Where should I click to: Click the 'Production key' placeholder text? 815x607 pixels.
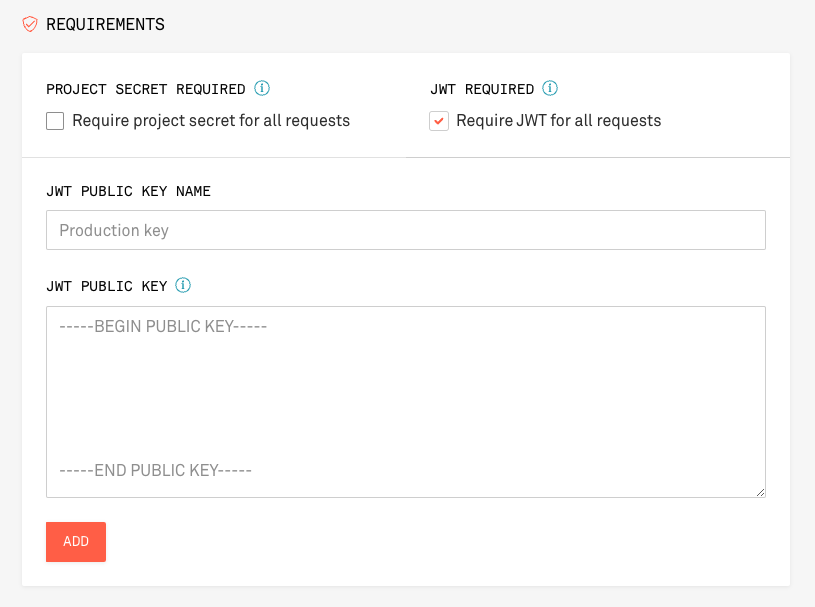pos(114,230)
